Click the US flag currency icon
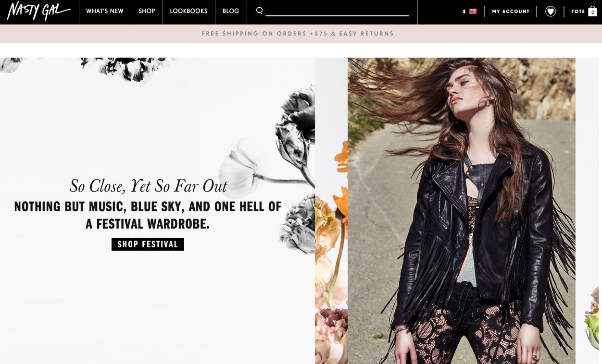Viewport: 602px width, 364px height. (x=473, y=11)
